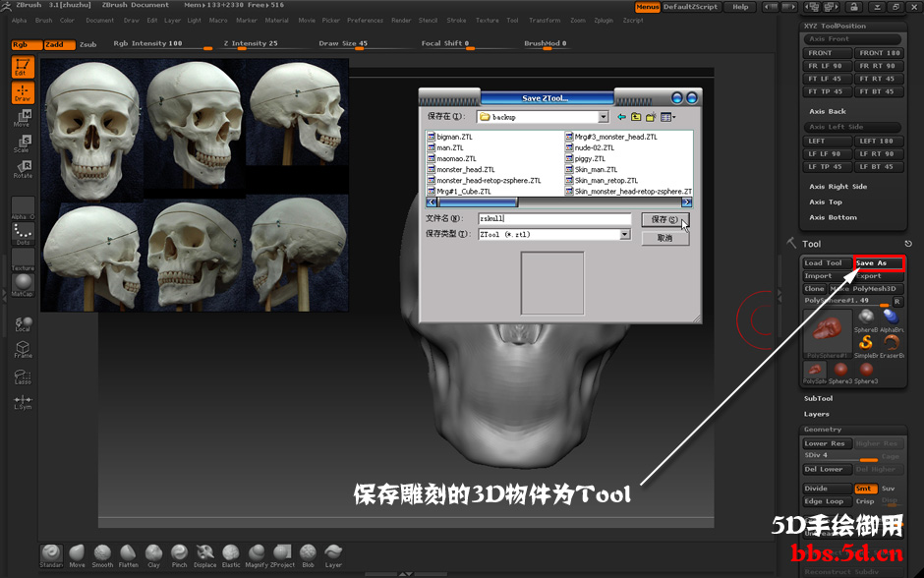Enable Move transform mode on left shelf

point(23,118)
